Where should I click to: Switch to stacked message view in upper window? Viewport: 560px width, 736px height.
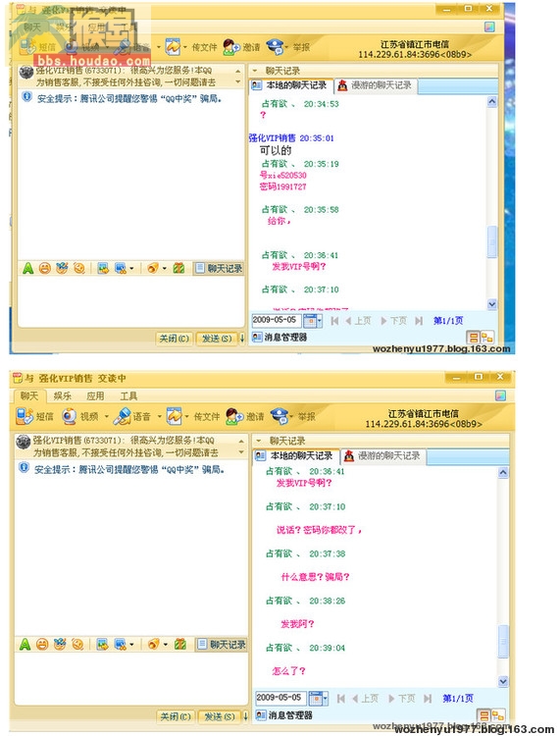click(x=474, y=337)
